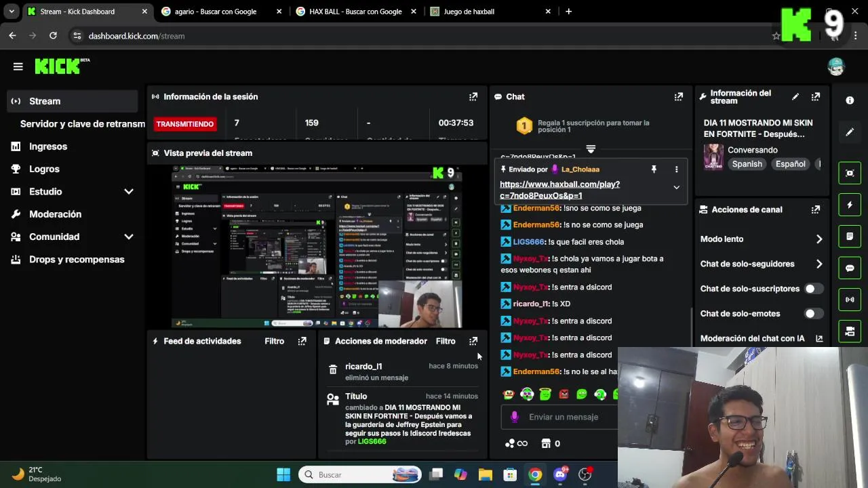Toggle the stream preview panel icon
This screenshot has width=868, height=488.
[x=850, y=173]
